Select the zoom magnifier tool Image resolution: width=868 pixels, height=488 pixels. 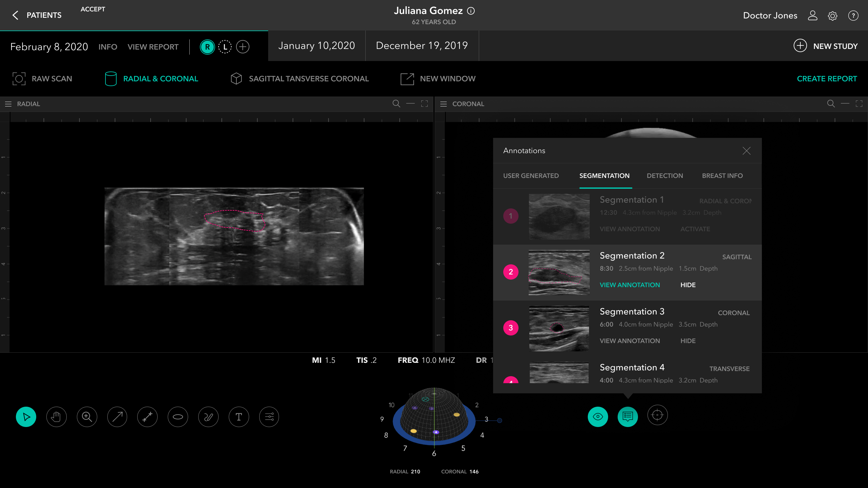pyautogui.click(x=87, y=417)
